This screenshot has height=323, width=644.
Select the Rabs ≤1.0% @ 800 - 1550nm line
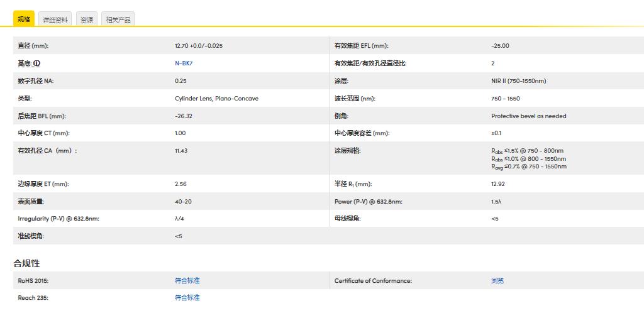(528, 159)
